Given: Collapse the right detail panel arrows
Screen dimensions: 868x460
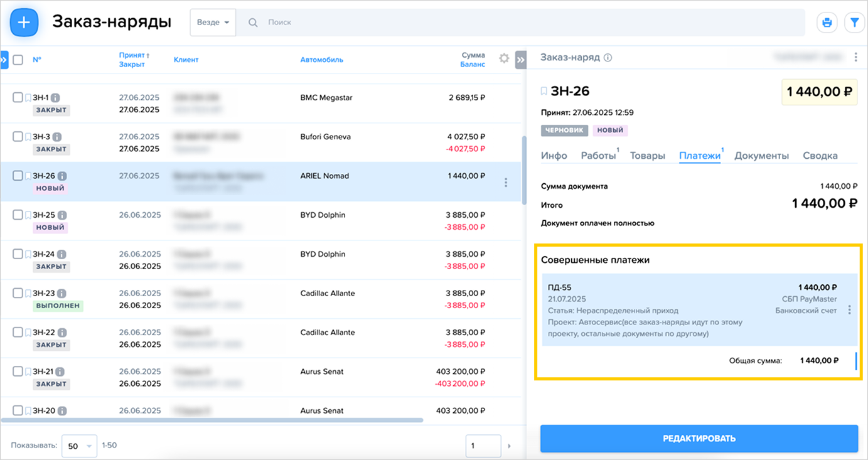Looking at the screenshot, I should (520, 60).
